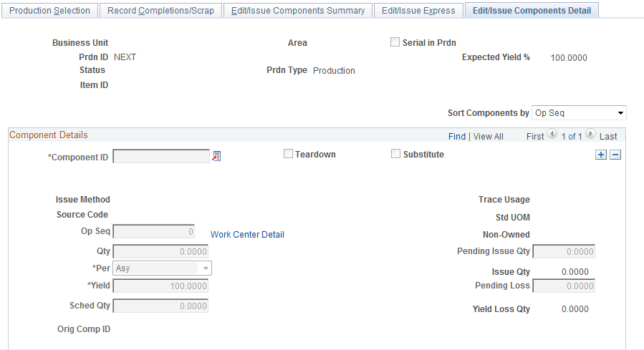Click the Yield field showing 100.0000
The width and height of the screenshot is (644, 350).
coord(160,286)
